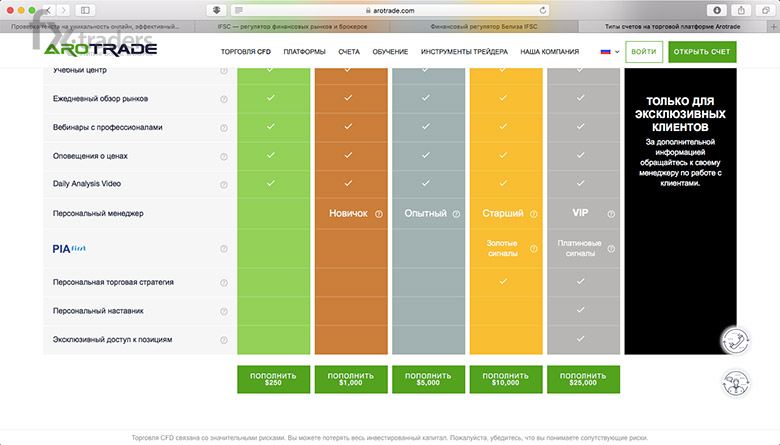Click info icon next to Старший
Viewport: 780px width, 445px height.
click(x=534, y=214)
